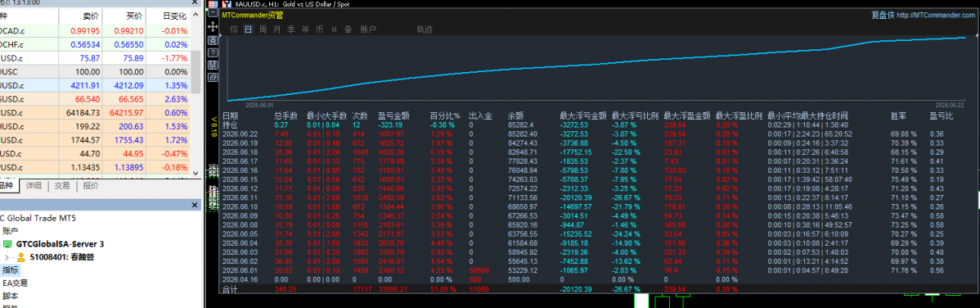Image resolution: width=980 pixels, height=308 pixels.
Task: Switch to the 币 currency tab
Action: 319,29
